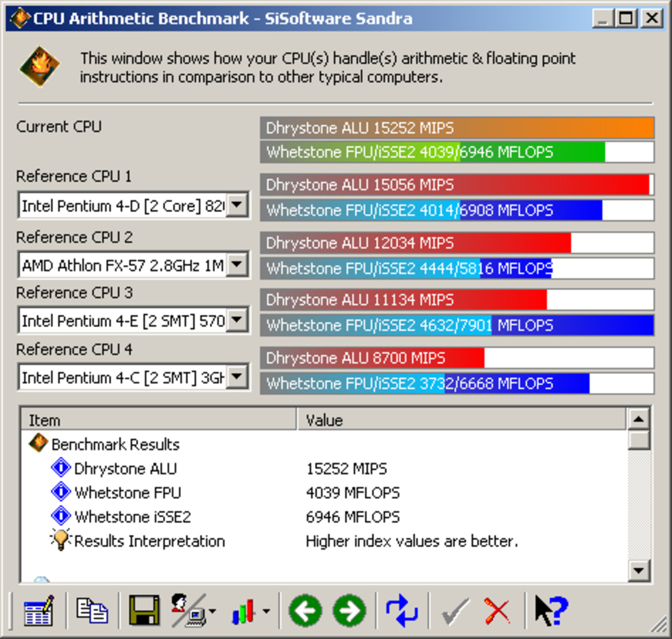Click the window resize grip corner

658,625
